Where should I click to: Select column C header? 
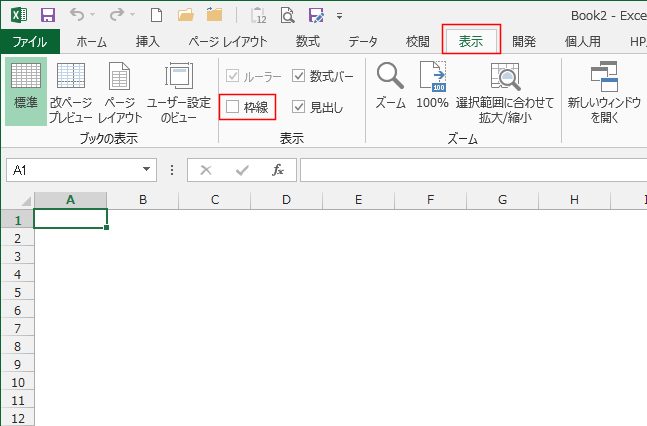[215, 200]
